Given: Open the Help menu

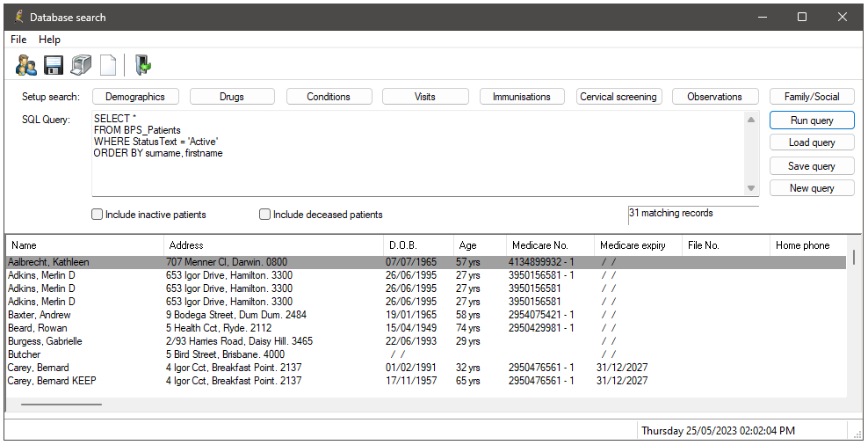Looking at the screenshot, I should tap(49, 40).
